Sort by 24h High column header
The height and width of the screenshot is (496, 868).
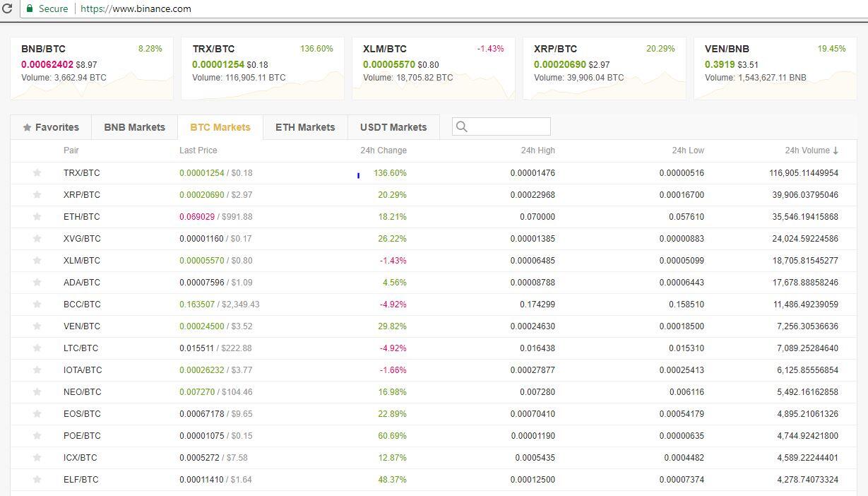coord(538,150)
